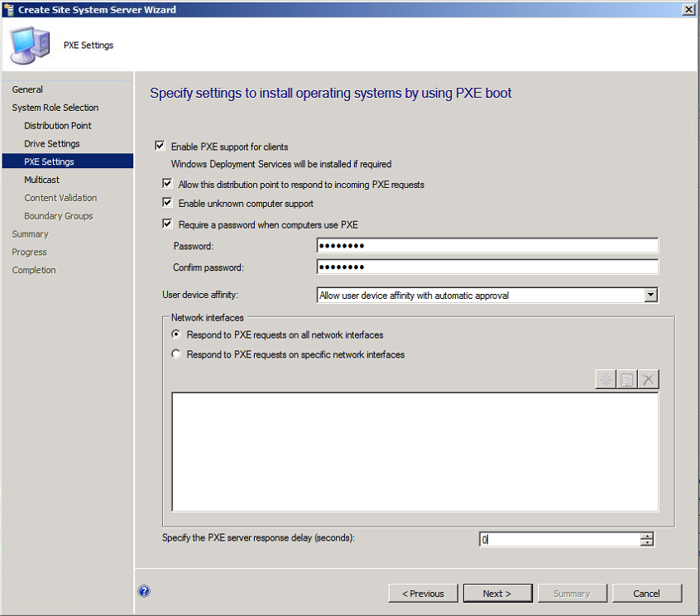Close the Create Site System Server Wizard
Image resolution: width=700 pixels, height=616 pixels.
[689, 9]
